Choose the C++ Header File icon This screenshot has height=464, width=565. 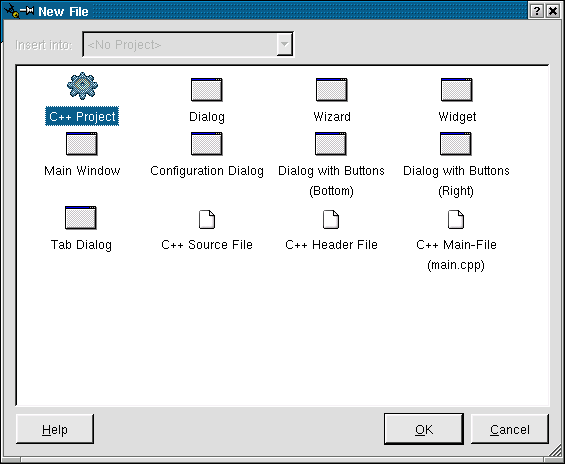pos(331,219)
